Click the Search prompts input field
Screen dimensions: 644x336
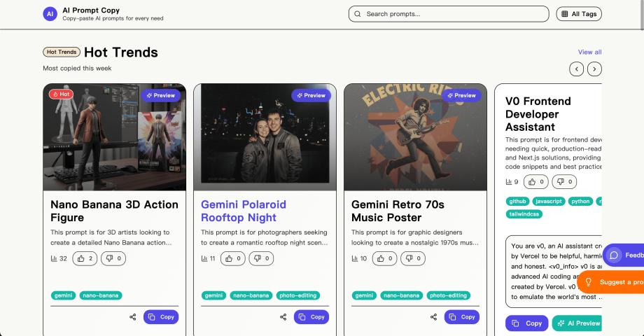(448, 14)
